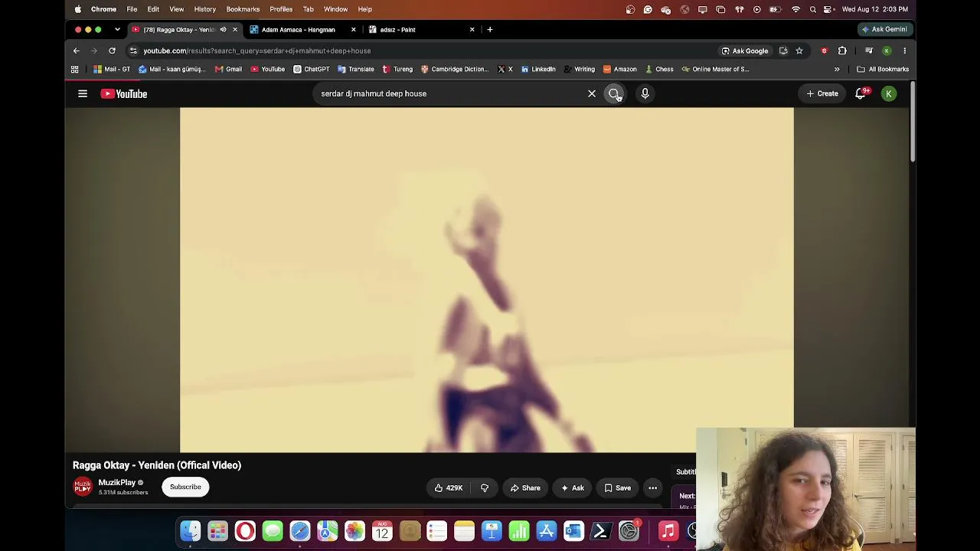Open the ChatGPT bookmark
Image resolution: width=980 pixels, height=551 pixels.
pos(311,69)
